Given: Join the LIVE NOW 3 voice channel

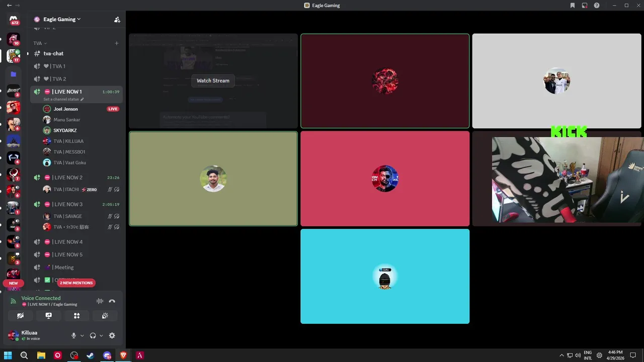Looking at the screenshot, I should [76, 205].
